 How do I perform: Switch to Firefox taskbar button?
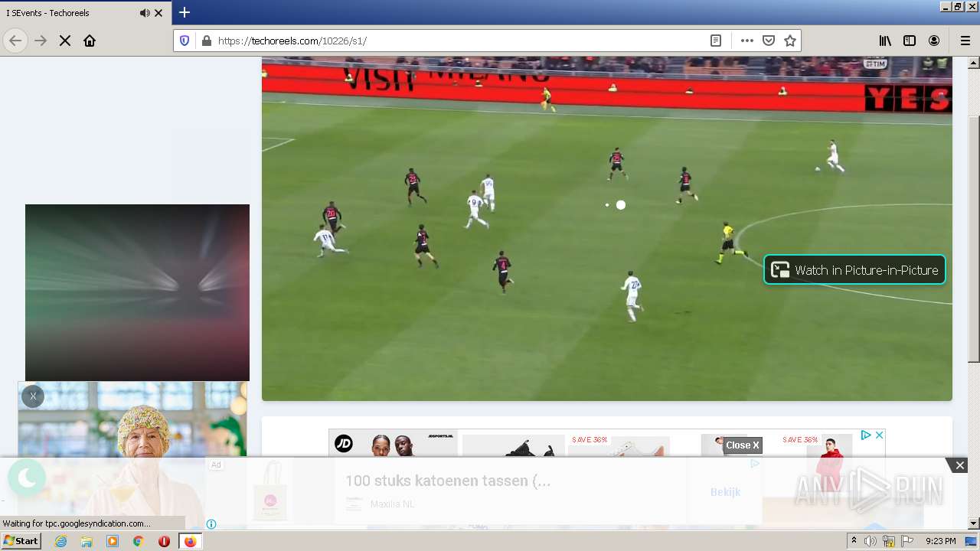coord(190,541)
